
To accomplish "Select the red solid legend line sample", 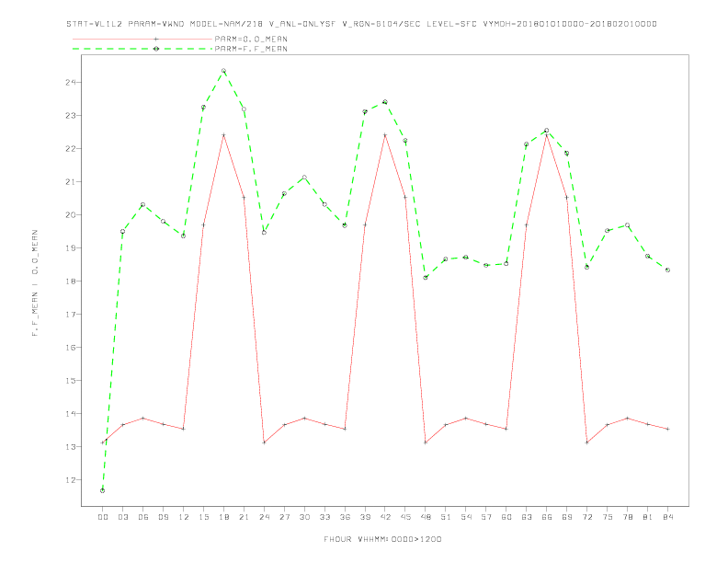I will tap(142, 39).
